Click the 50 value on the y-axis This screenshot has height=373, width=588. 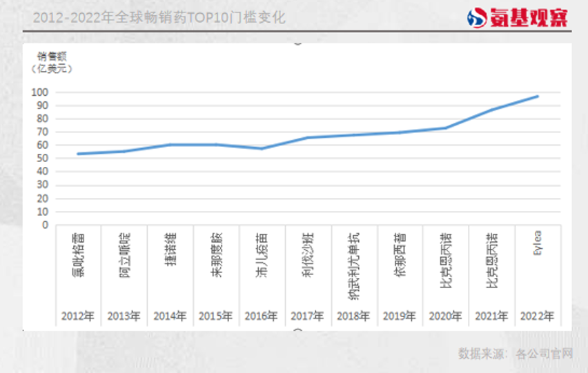click(42, 159)
